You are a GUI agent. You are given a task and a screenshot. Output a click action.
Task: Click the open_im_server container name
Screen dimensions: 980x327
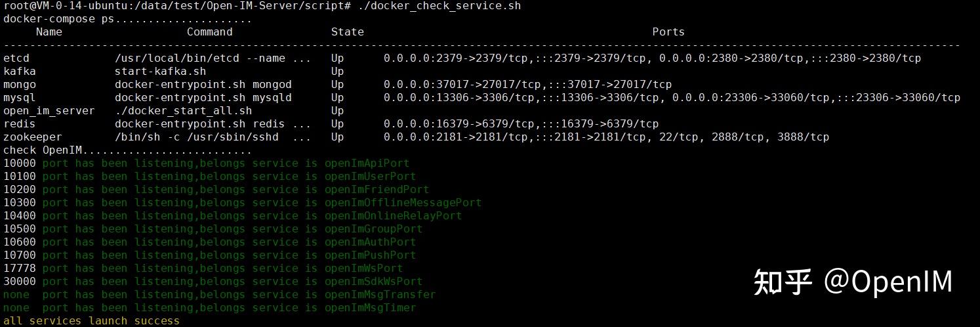point(49,111)
